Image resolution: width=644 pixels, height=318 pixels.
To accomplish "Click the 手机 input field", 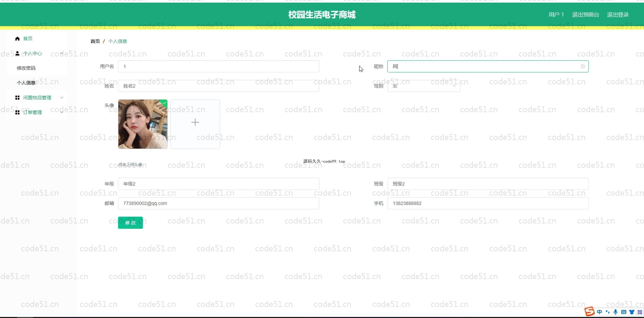I will [x=488, y=203].
